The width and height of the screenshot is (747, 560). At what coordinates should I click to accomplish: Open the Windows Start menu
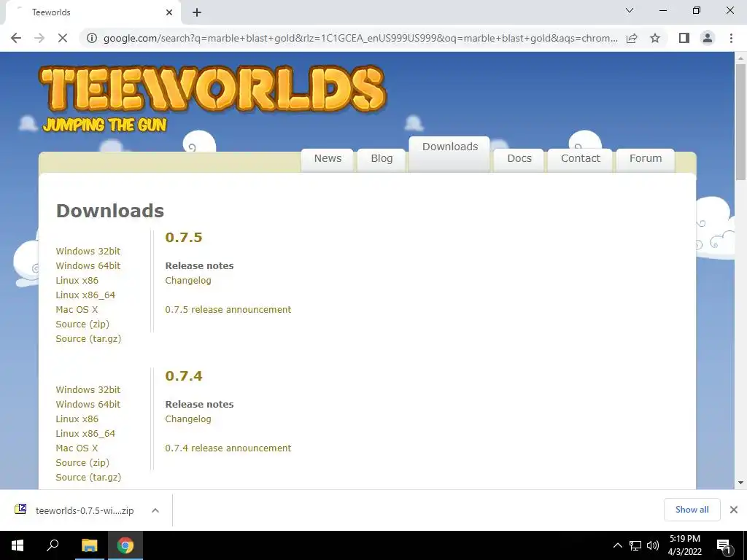pos(18,545)
